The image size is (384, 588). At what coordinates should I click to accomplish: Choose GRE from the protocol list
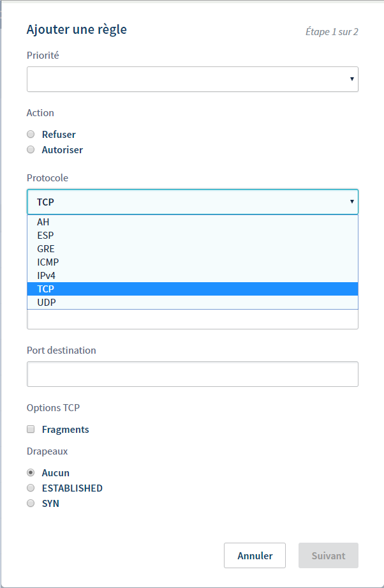[193, 249]
